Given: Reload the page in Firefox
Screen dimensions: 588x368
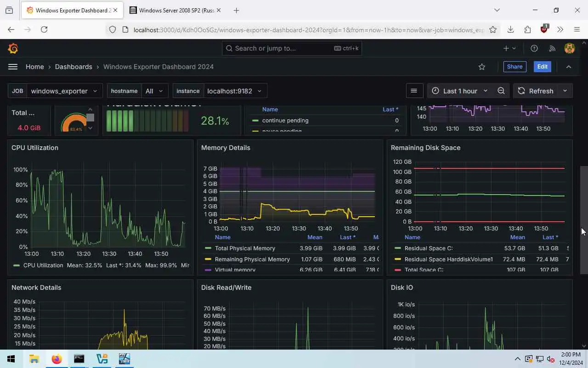Looking at the screenshot, I should (x=44, y=29).
